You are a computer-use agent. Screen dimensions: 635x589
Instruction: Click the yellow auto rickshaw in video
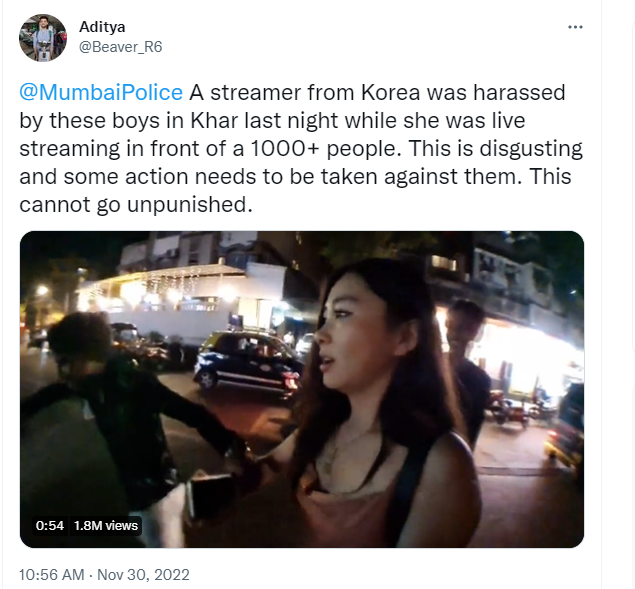pyautogui.click(x=566, y=429)
